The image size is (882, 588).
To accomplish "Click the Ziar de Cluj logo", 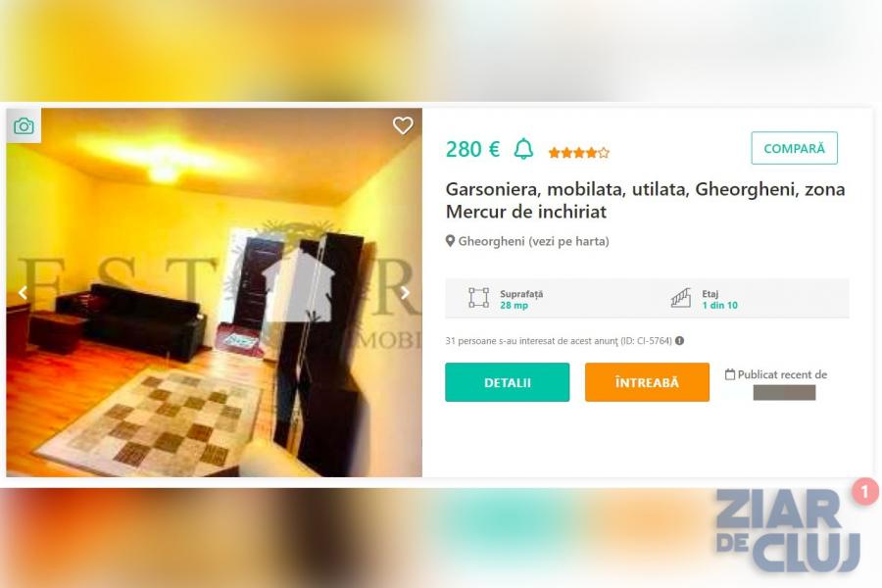I will 788,530.
